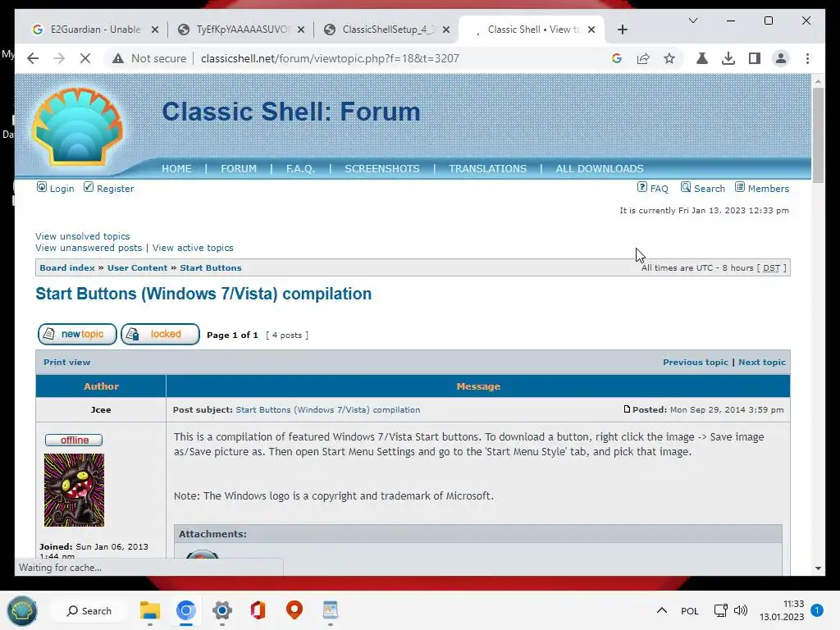Image resolution: width=840 pixels, height=630 pixels.
Task: Open FORUM in the navigation bar
Action: click(239, 169)
